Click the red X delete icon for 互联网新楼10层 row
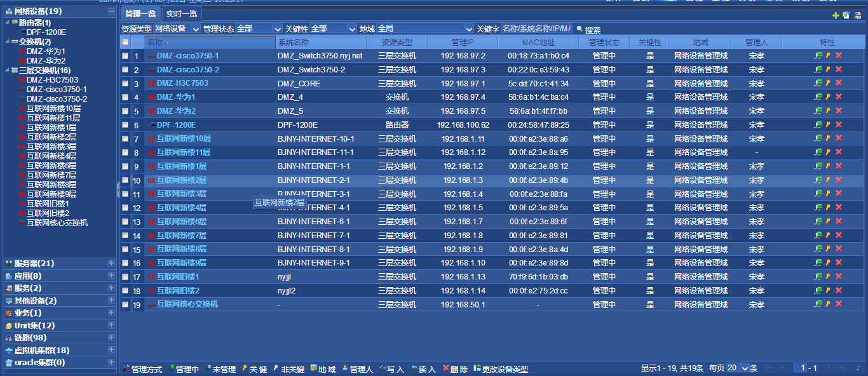 pos(839,138)
